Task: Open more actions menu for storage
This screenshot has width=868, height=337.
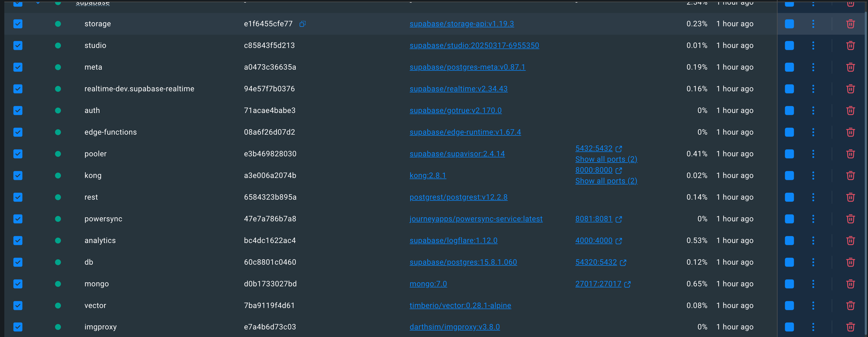Action: pyautogui.click(x=813, y=24)
